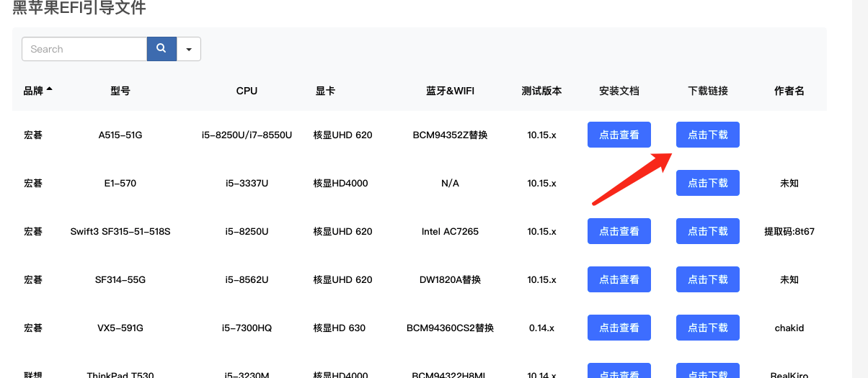Viewport: 868px width, 378px height.
Task: Click 作者名 column header
Action: (789, 91)
